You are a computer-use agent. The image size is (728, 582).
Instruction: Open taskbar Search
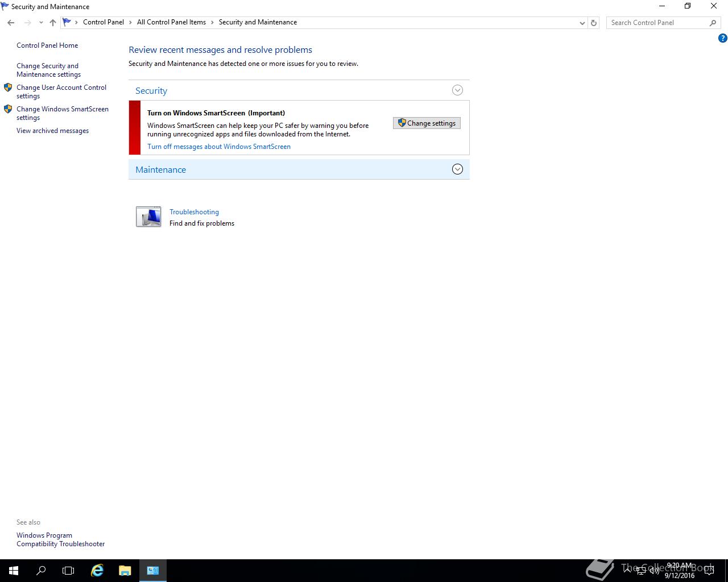pos(41,571)
